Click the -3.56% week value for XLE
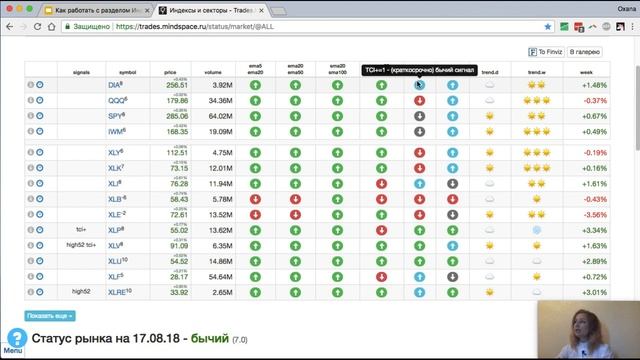This screenshot has height=360, width=640. [x=595, y=215]
